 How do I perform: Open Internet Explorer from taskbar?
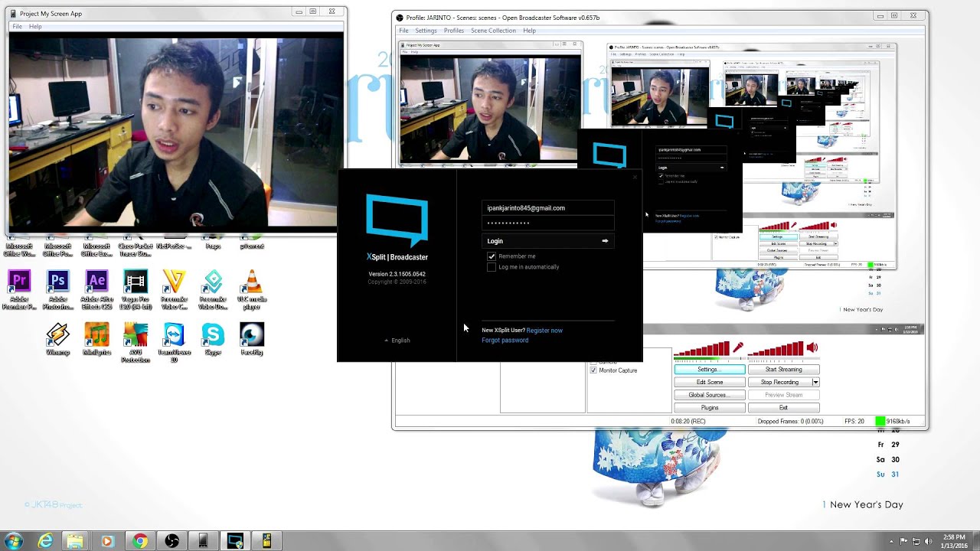coord(46,541)
